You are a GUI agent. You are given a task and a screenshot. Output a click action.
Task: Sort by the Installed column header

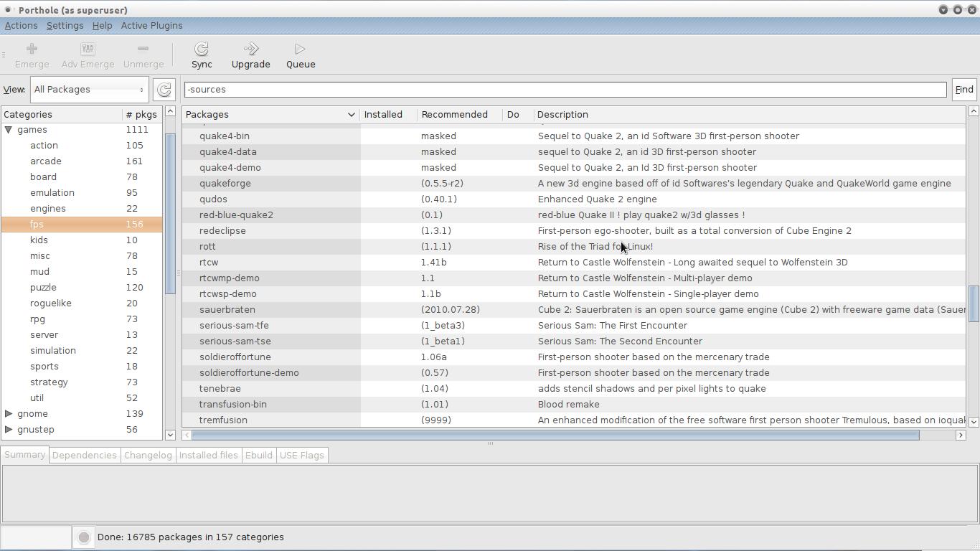(388, 115)
